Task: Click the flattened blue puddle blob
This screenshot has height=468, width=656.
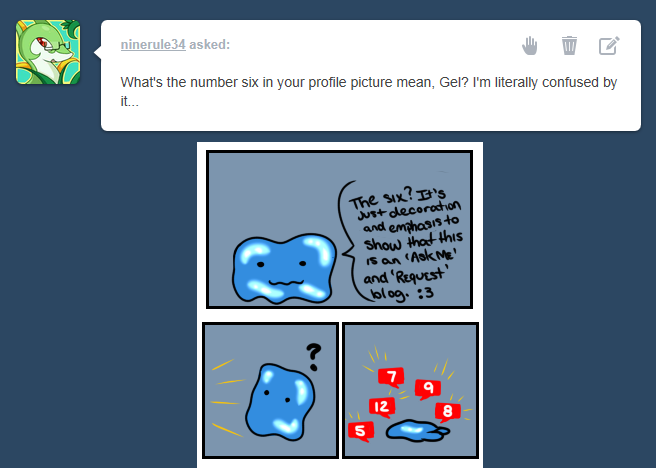Action: click(417, 431)
